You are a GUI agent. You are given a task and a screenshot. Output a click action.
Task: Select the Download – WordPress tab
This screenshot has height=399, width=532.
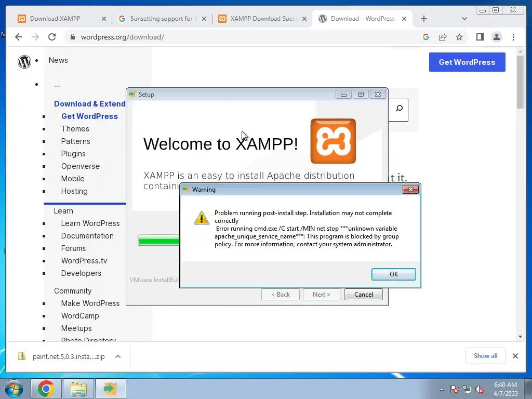[x=362, y=19]
